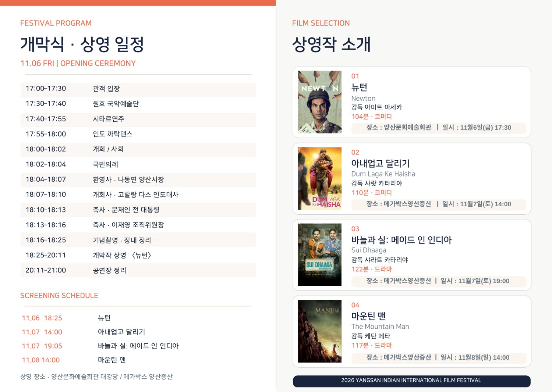Click the SCREENING SCHEDULE section label
The width and height of the screenshot is (552, 392).
point(59,296)
